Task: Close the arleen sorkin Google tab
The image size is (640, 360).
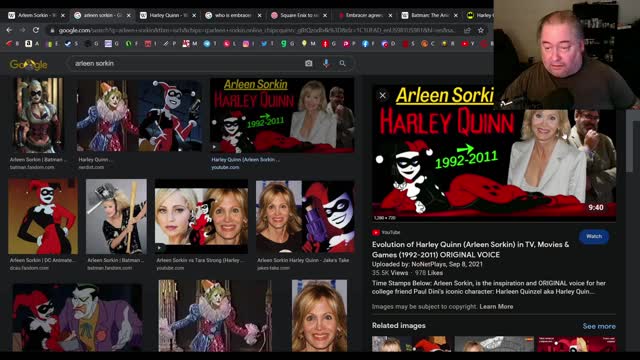Action: [x=129, y=15]
